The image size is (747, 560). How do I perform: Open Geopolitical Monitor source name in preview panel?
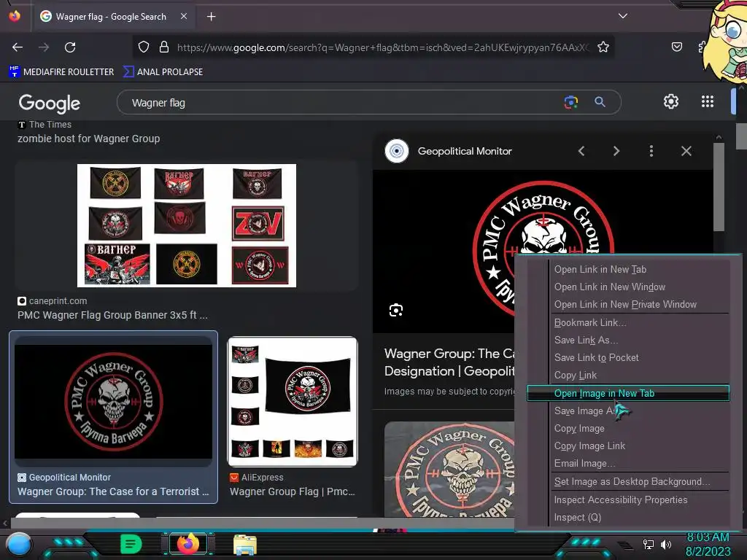465,151
